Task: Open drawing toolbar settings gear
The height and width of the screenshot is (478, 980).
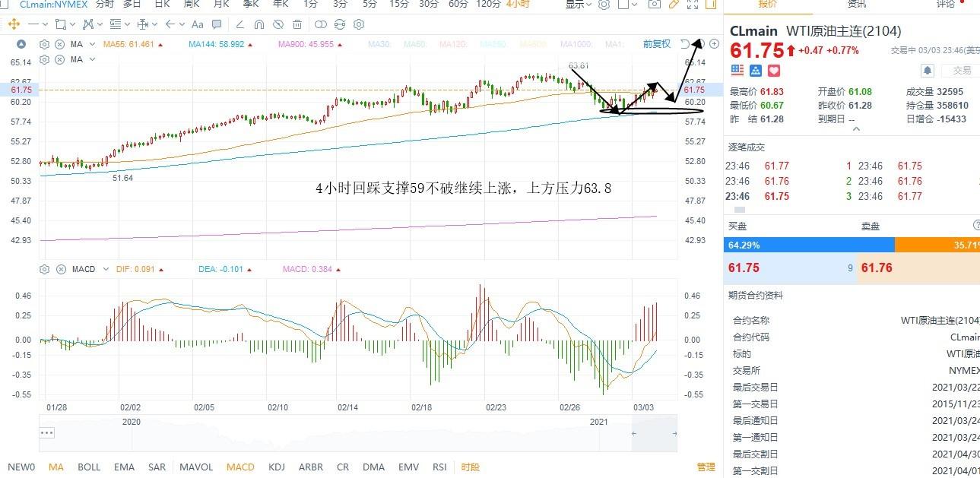Action: (x=359, y=24)
